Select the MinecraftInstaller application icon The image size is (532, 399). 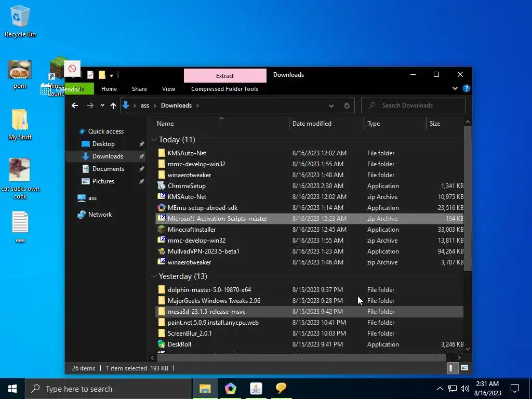(162, 229)
